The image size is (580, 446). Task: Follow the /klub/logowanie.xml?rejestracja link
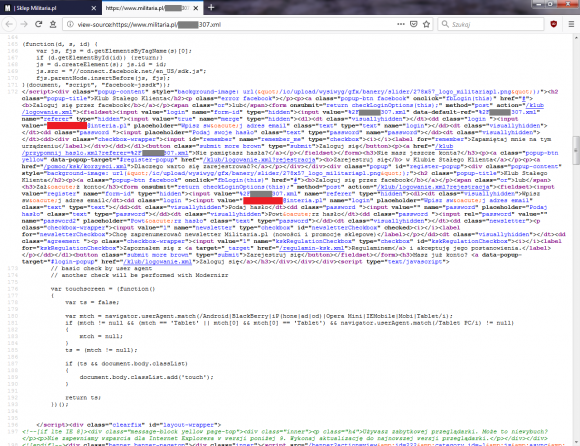click(433, 187)
